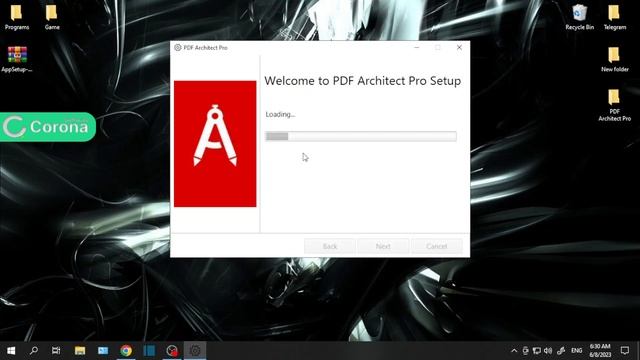The width and height of the screenshot is (640, 360).
Task: Open Task View from the taskbar
Action: click(56, 351)
